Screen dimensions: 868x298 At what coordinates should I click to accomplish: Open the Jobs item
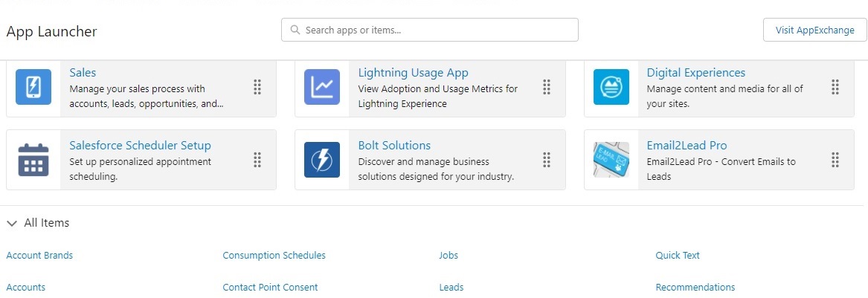449,256
